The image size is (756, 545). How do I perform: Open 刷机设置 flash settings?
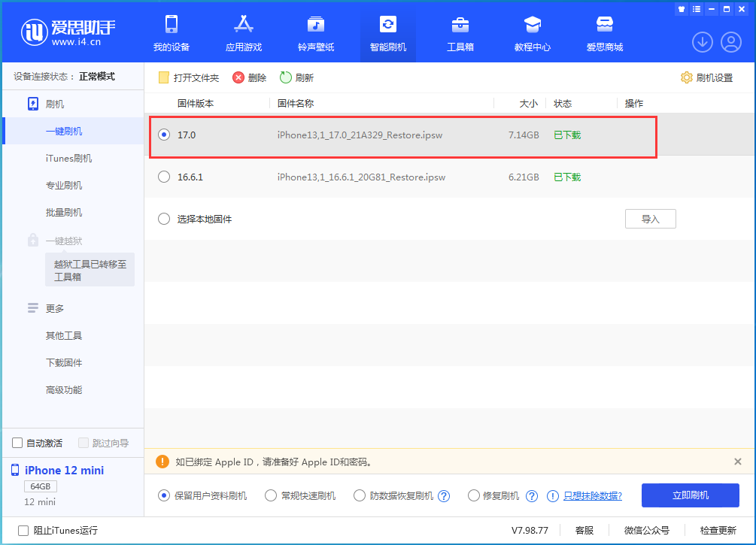point(706,77)
